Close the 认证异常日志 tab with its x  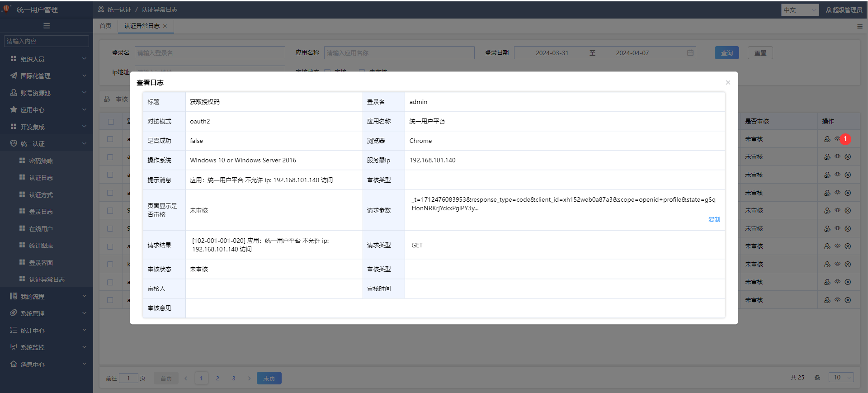coord(165,26)
